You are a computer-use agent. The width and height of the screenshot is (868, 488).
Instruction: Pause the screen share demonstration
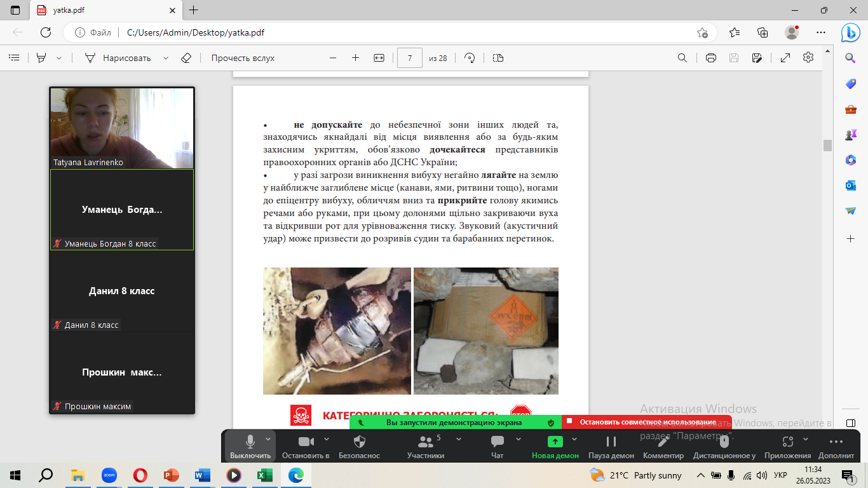coord(611,446)
